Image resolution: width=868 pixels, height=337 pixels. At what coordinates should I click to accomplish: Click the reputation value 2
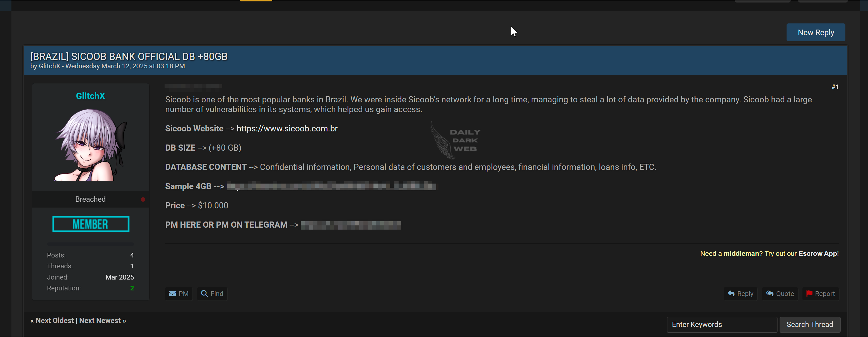coord(132,288)
